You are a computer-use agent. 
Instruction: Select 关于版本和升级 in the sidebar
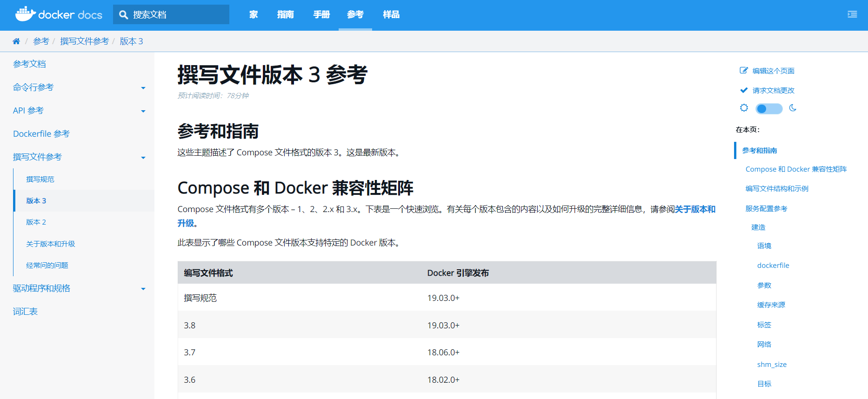(x=51, y=244)
